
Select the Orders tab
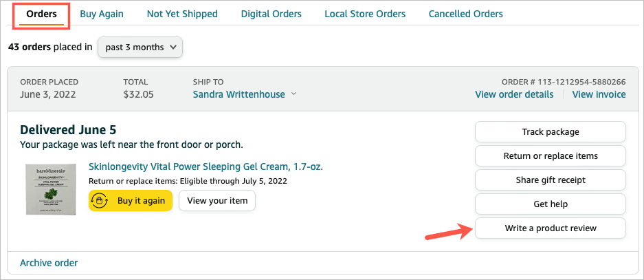pyautogui.click(x=41, y=14)
